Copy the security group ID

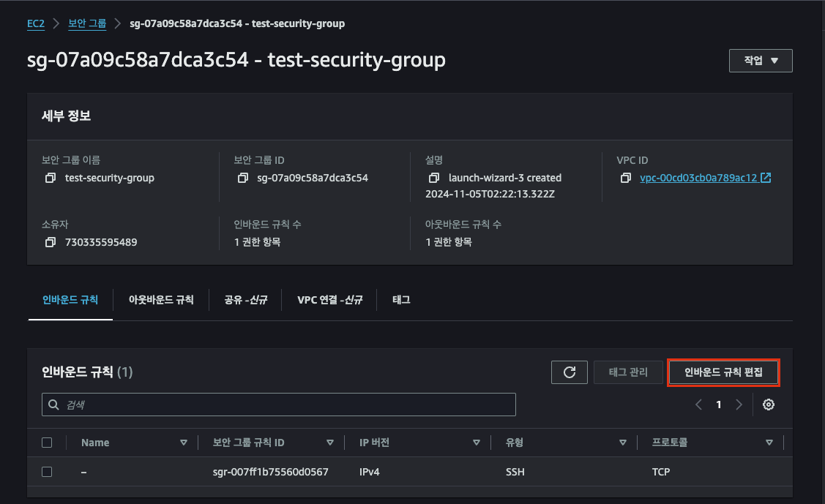pos(243,178)
